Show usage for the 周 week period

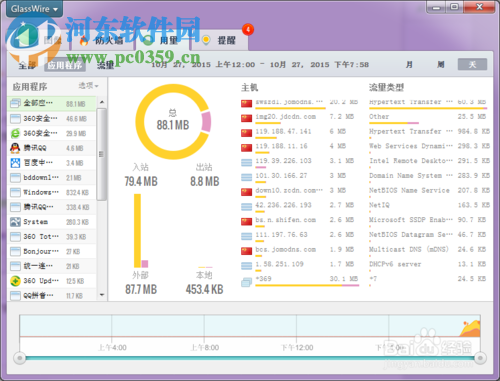(440, 64)
